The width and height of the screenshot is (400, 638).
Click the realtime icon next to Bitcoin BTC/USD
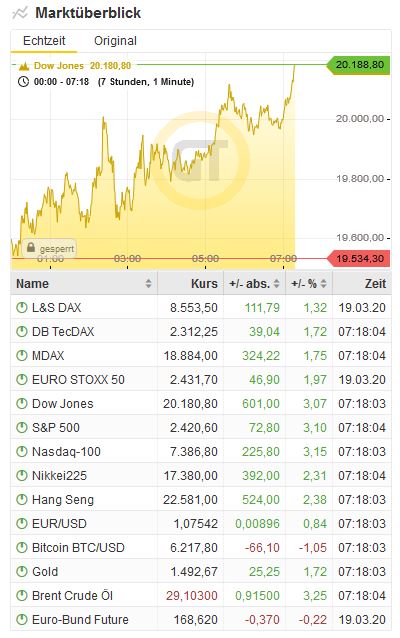[x=22, y=548]
